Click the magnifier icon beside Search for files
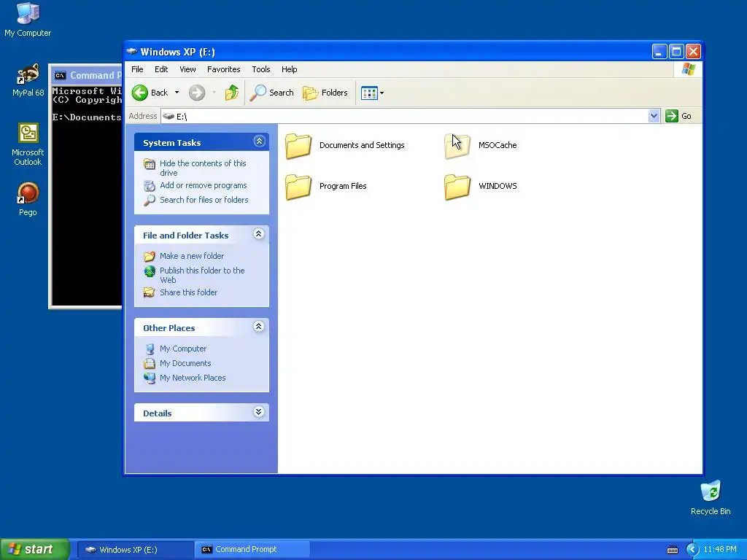Image resolution: width=747 pixels, height=560 pixels. [150, 200]
